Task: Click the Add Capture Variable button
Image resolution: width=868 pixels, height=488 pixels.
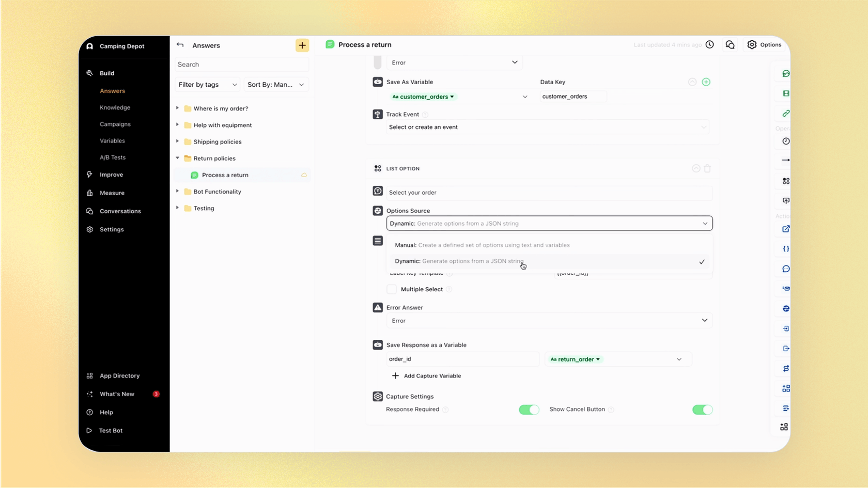Action: point(427,375)
